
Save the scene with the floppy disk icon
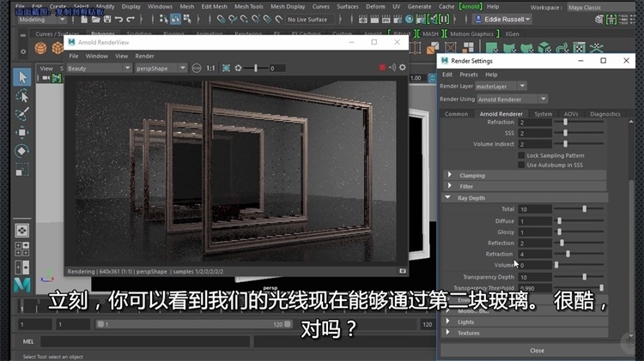pyautogui.click(x=107, y=19)
